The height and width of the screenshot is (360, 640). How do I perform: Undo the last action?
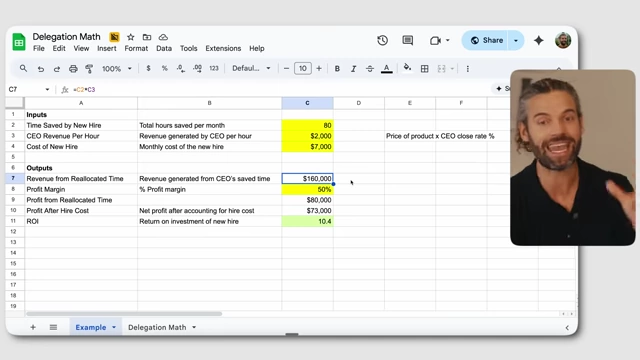pos(40,69)
